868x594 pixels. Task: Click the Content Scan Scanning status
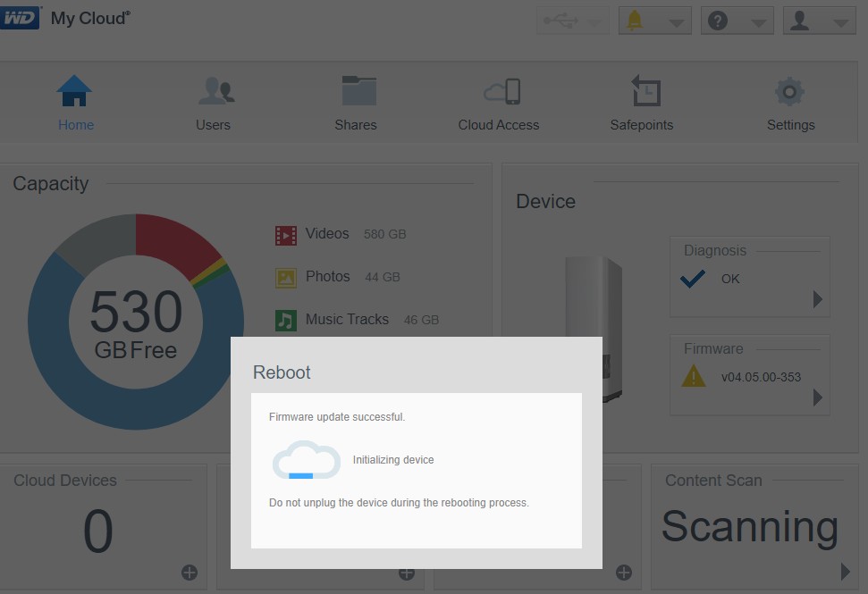[x=750, y=528]
